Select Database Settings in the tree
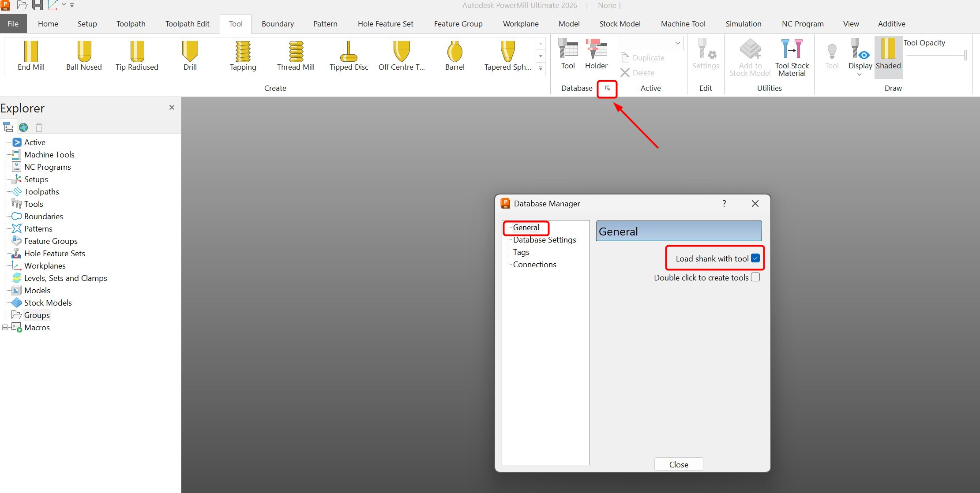Image resolution: width=980 pixels, height=493 pixels. [544, 240]
